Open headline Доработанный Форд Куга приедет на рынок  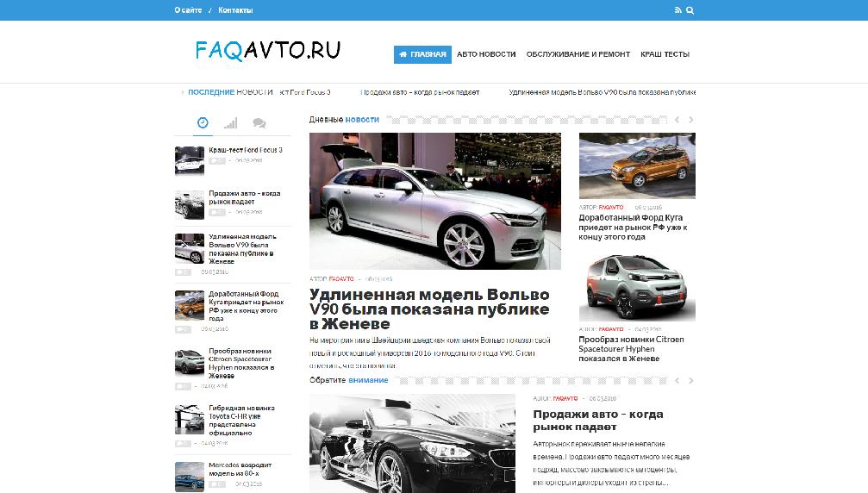(x=634, y=227)
